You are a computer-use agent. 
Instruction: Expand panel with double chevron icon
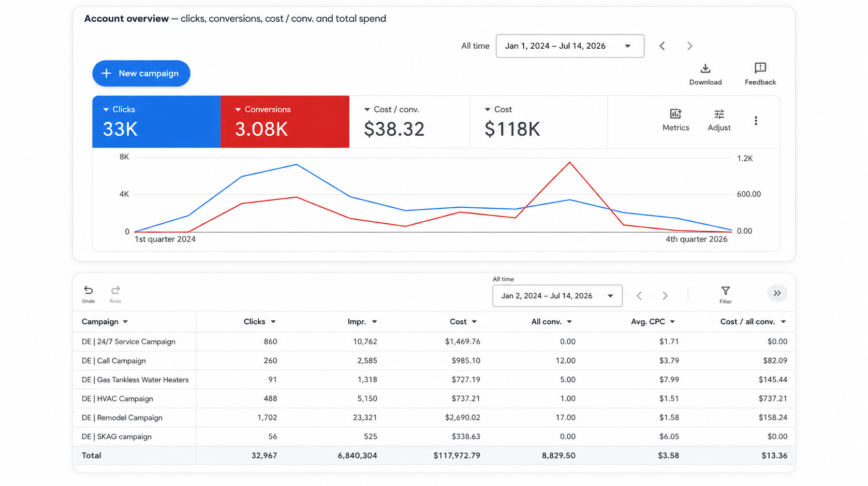point(777,293)
